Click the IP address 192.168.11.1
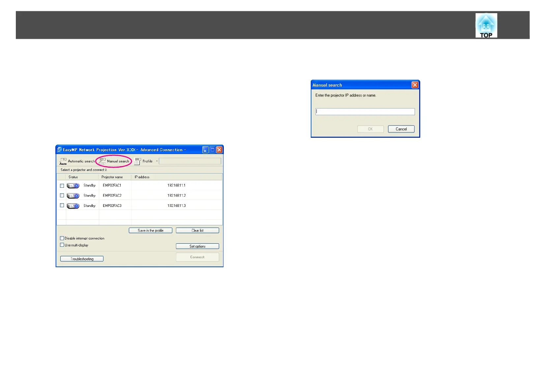Screen dimensions: 555x392 click(176, 185)
